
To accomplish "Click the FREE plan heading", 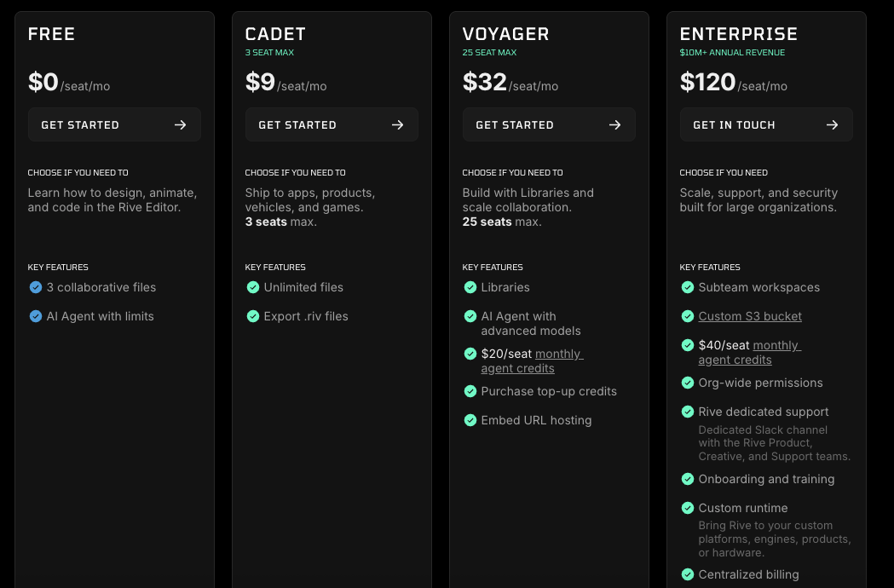I will (51, 33).
